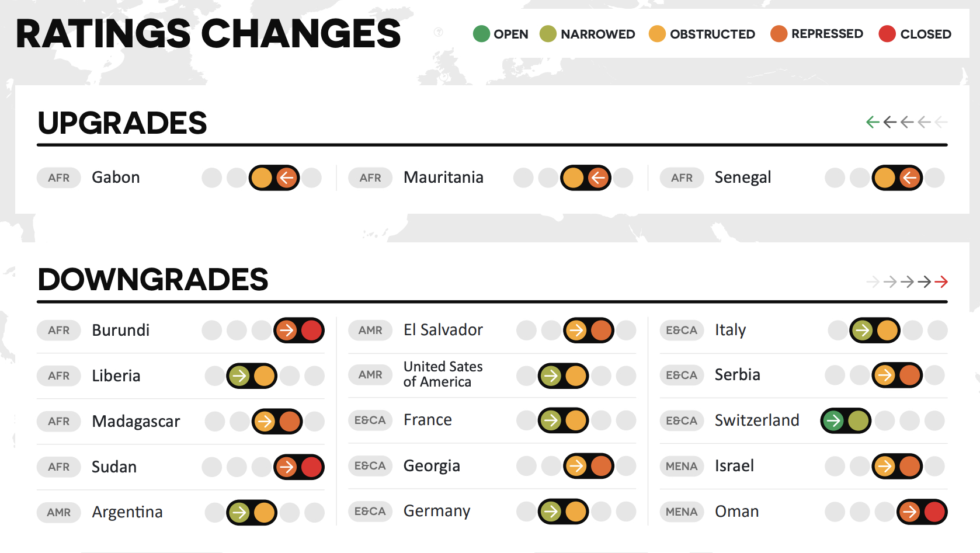The height and width of the screenshot is (553, 980).
Task: Click the UPGRADES section heading
Action: coord(122,123)
